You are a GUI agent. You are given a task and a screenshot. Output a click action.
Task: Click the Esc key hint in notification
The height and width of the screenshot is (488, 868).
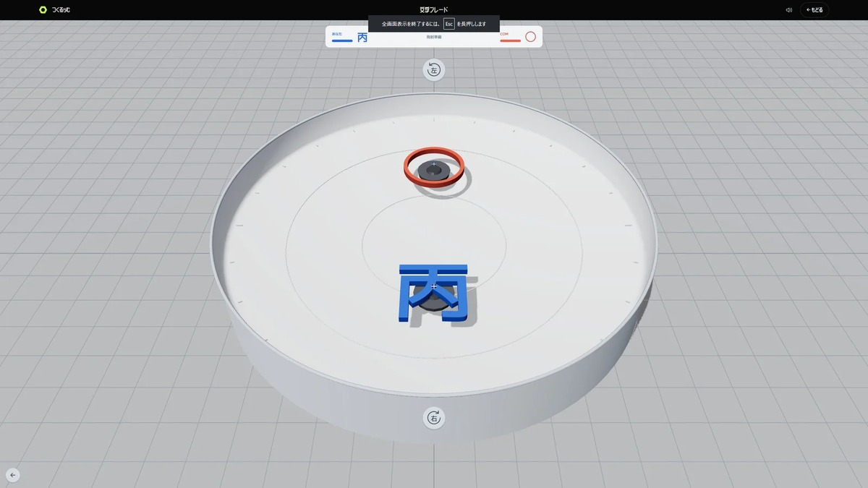(449, 24)
